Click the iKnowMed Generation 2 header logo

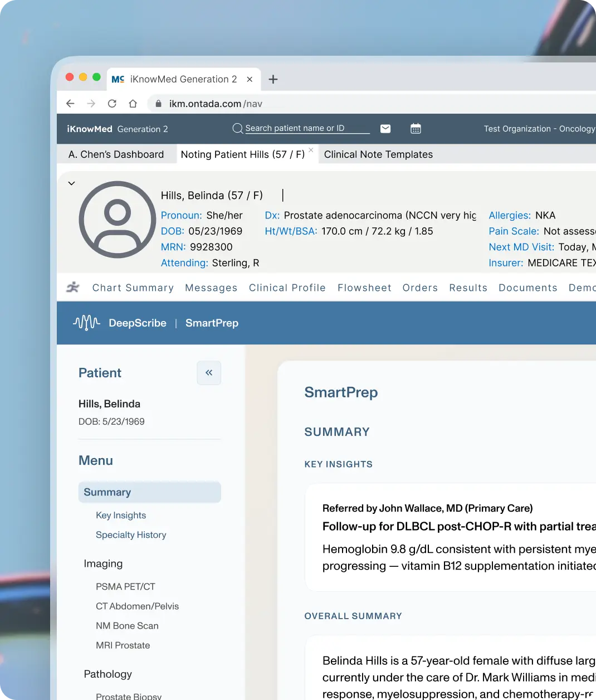[x=118, y=129]
